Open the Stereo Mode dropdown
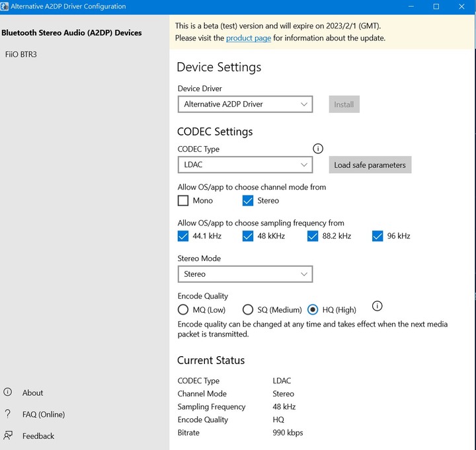 245,274
